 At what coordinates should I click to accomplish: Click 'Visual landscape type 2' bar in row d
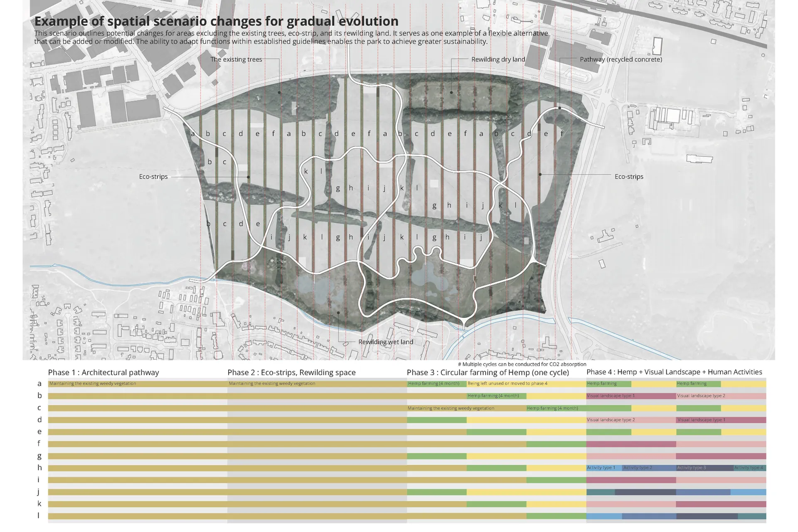pyautogui.click(x=631, y=420)
